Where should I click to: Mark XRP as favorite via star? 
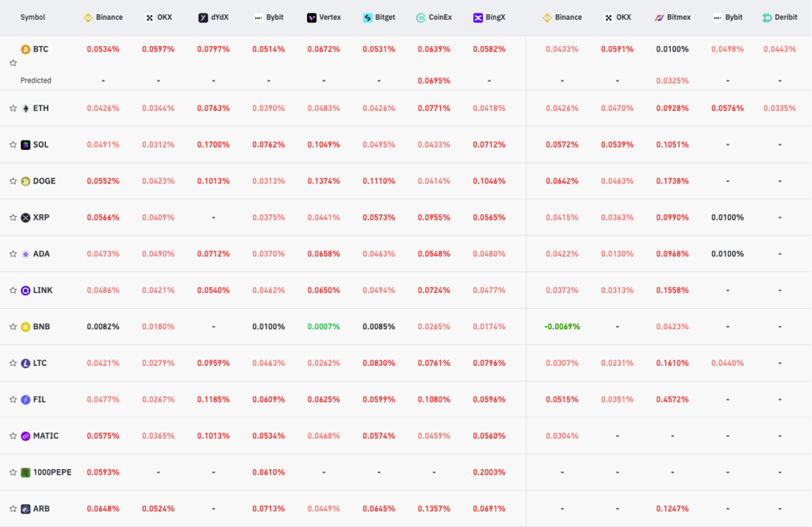[x=13, y=217]
